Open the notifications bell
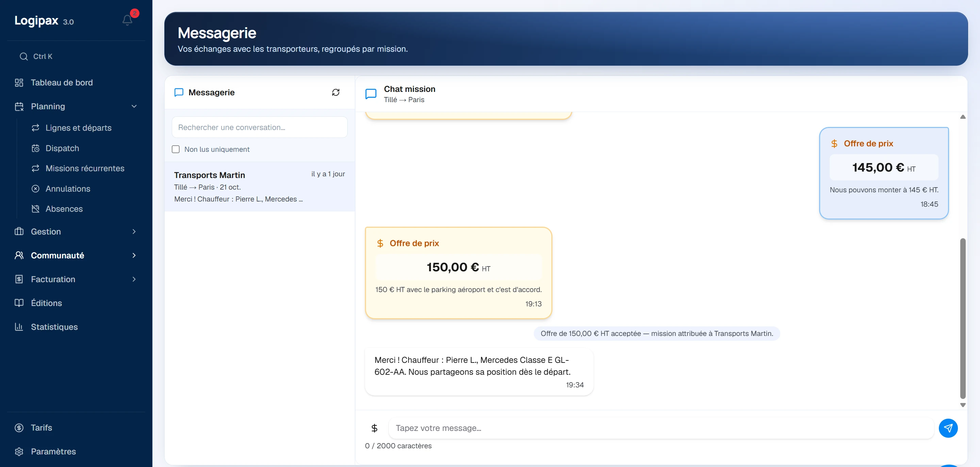This screenshot has width=980, height=467. click(x=128, y=20)
